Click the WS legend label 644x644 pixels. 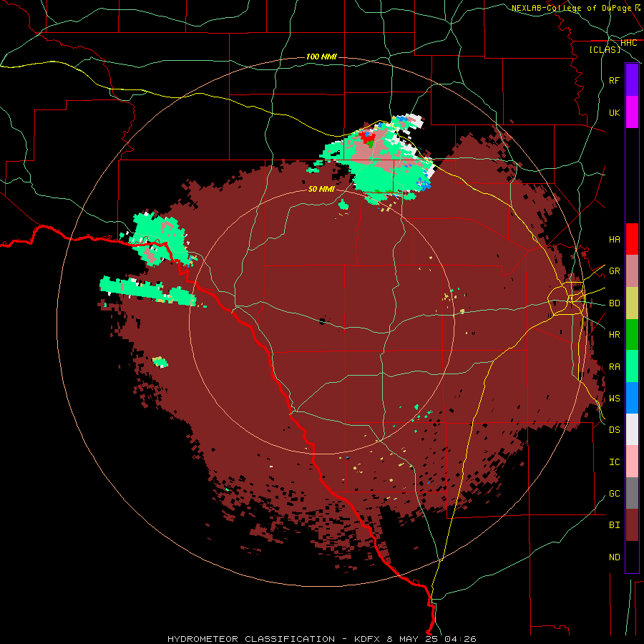coord(614,398)
